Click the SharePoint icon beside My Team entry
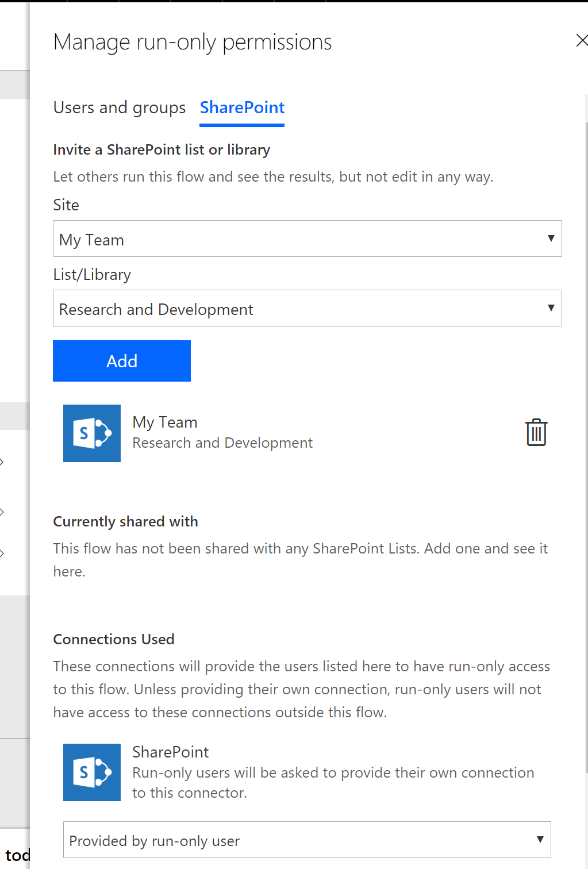 (91, 433)
